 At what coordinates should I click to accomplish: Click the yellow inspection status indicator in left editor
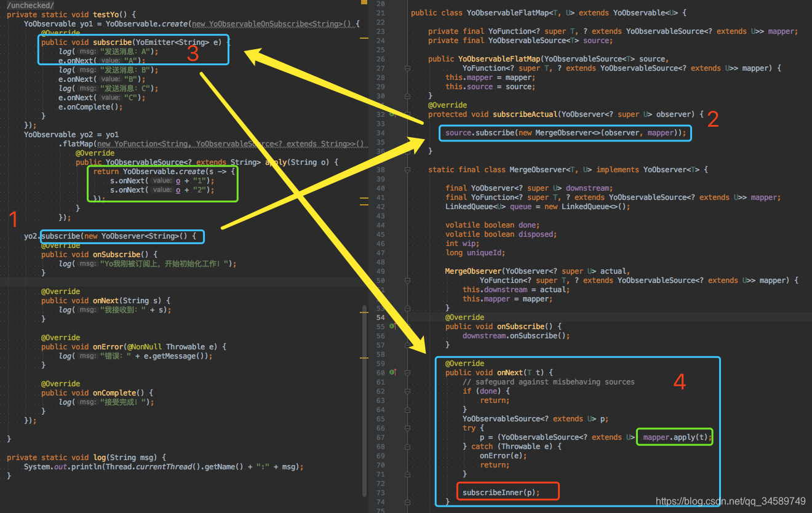point(364,3)
